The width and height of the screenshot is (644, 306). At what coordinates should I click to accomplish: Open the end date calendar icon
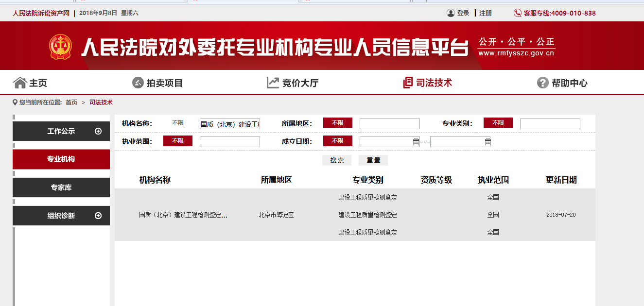coord(487,142)
